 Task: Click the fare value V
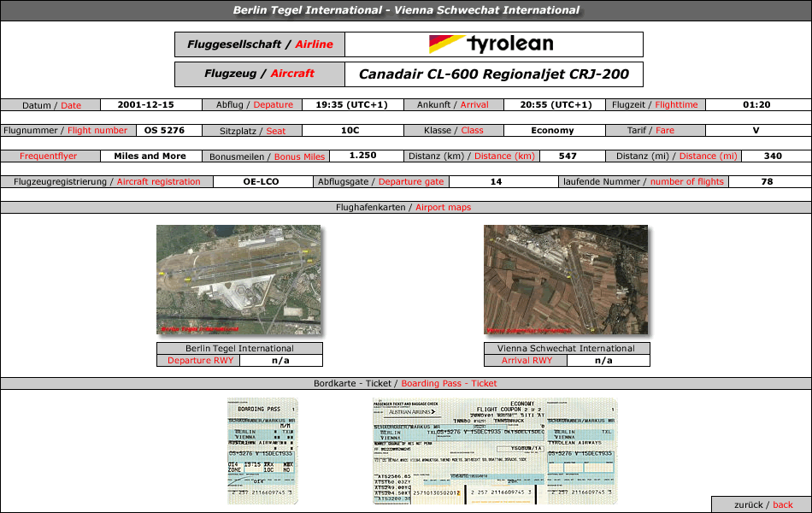pos(756,130)
